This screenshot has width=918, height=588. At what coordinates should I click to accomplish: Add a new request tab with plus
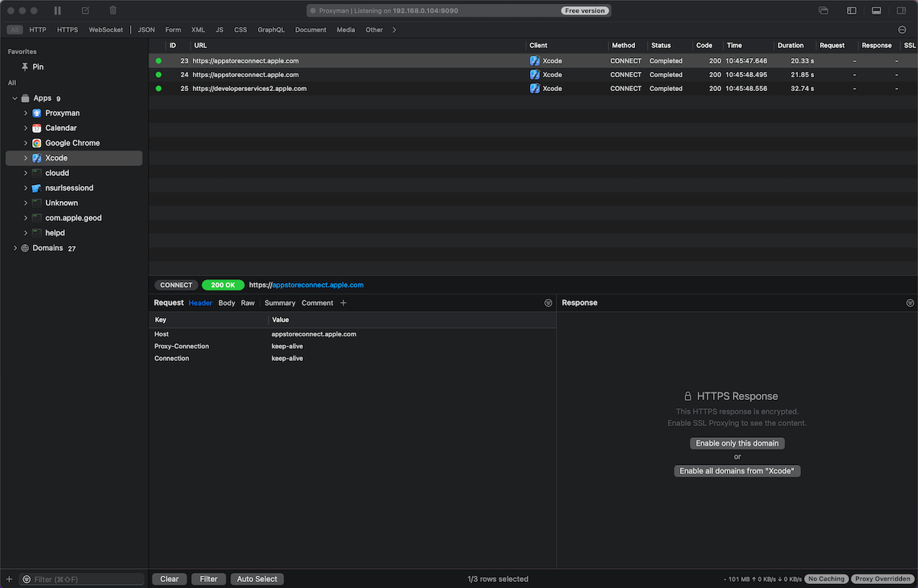pyautogui.click(x=343, y=303)
